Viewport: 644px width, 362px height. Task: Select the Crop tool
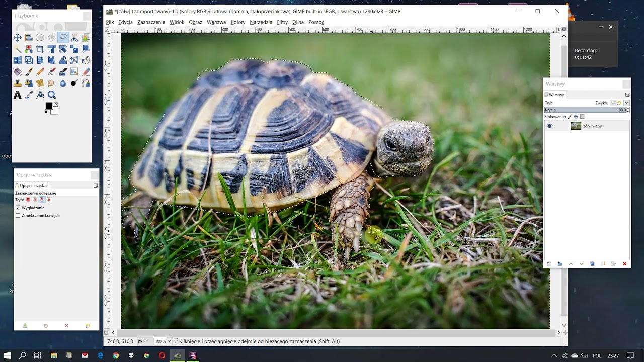pos(40,49)
